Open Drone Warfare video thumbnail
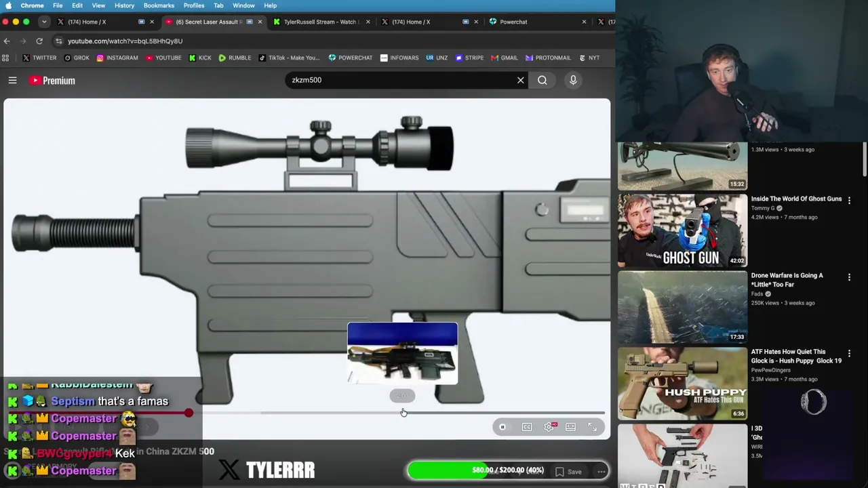 [x=682, y=307]
